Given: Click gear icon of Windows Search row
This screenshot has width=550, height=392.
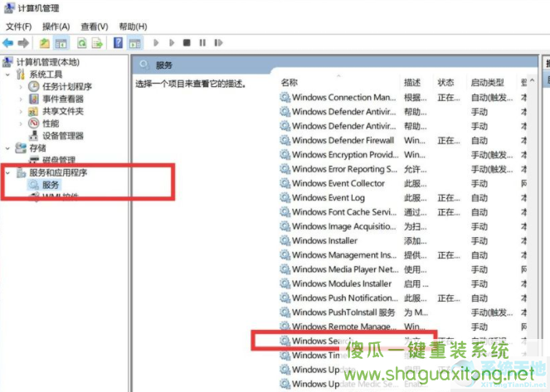Looking at the screenshot, I should (x=285, y=341).
